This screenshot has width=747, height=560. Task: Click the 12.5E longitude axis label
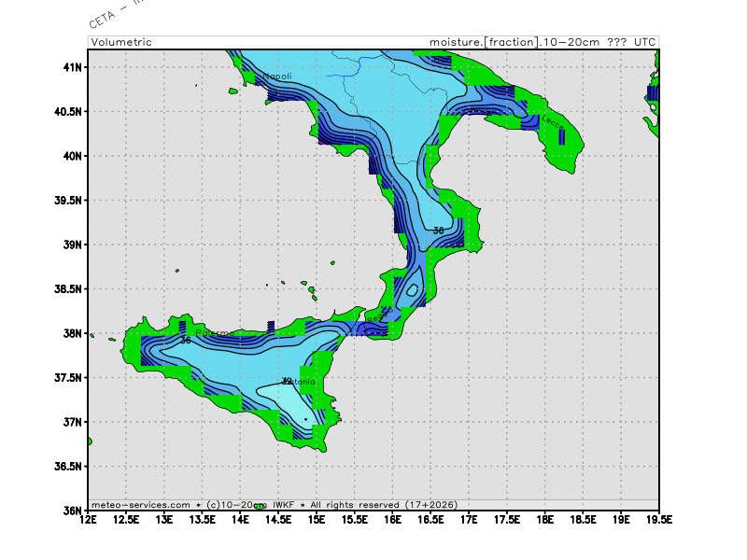pyautogui.click(x=126, y=519)
